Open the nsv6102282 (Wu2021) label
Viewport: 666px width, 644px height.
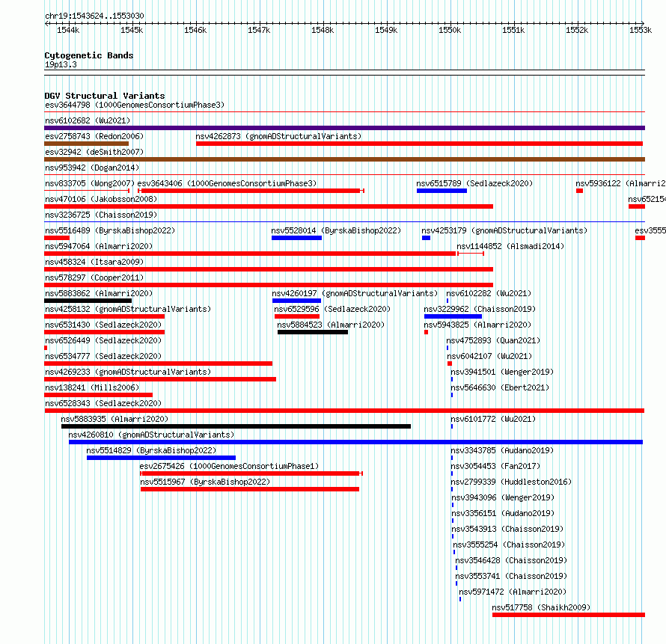pyautogui.click(x=489, y=293)
